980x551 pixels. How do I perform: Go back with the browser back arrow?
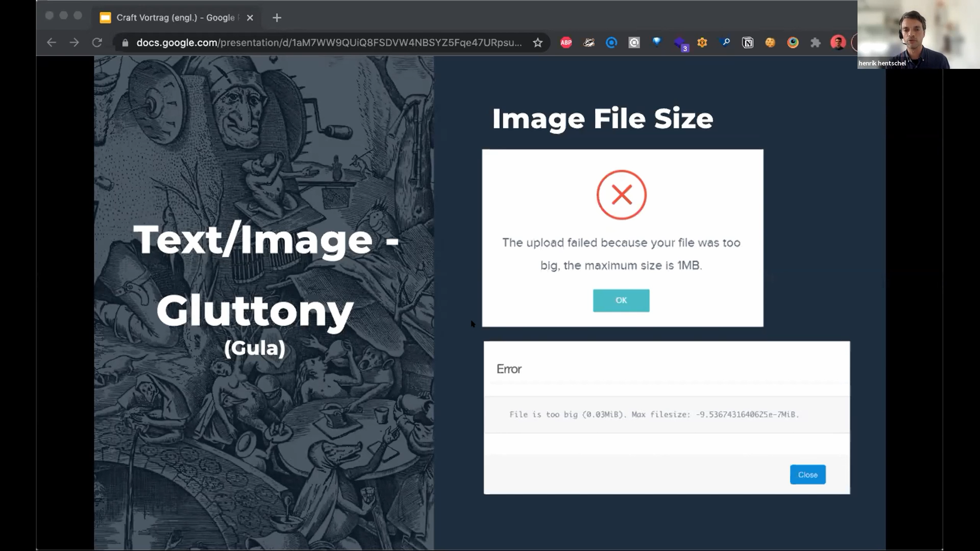[52, 43]
